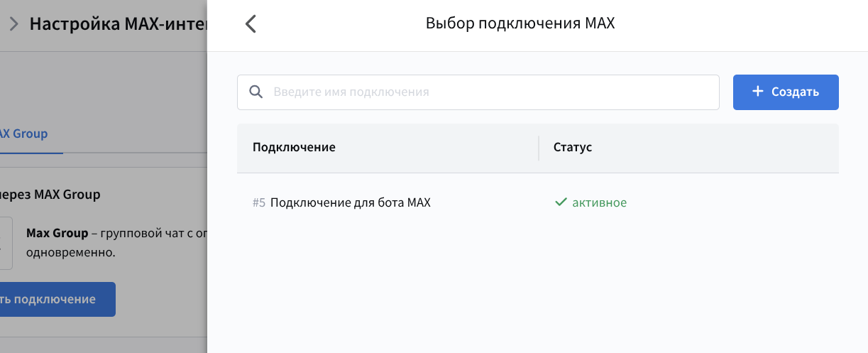Switch to the MAX Group tab
This screenshot has height=353, width=868.
[23, 134]
